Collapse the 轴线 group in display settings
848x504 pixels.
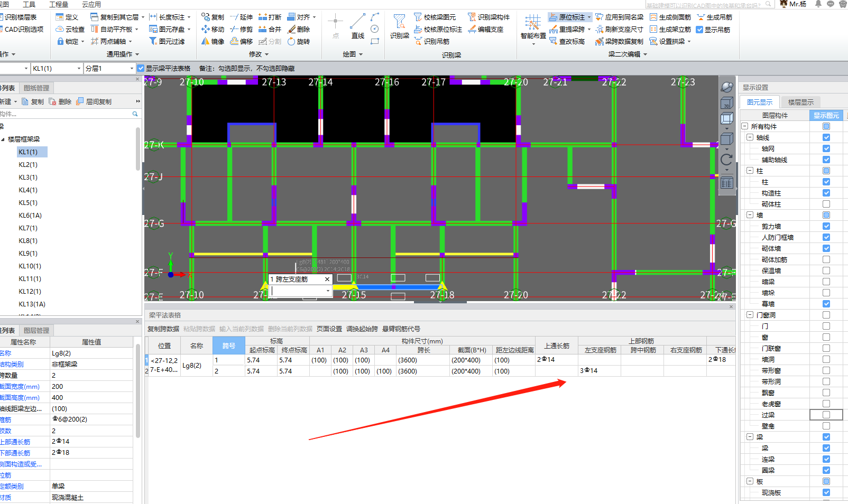point(750,137)
